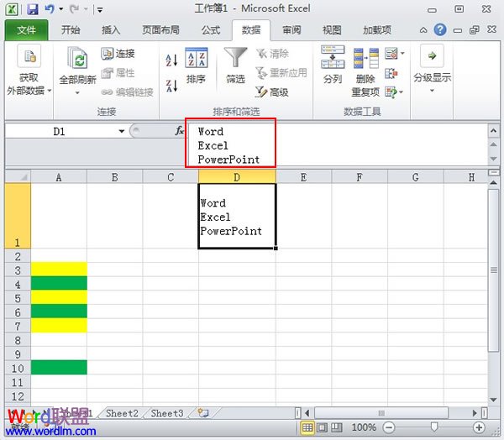Select row 1 header
Image resolution: width=504 pixels, height=440 pixels.
[x=18, y=216]
